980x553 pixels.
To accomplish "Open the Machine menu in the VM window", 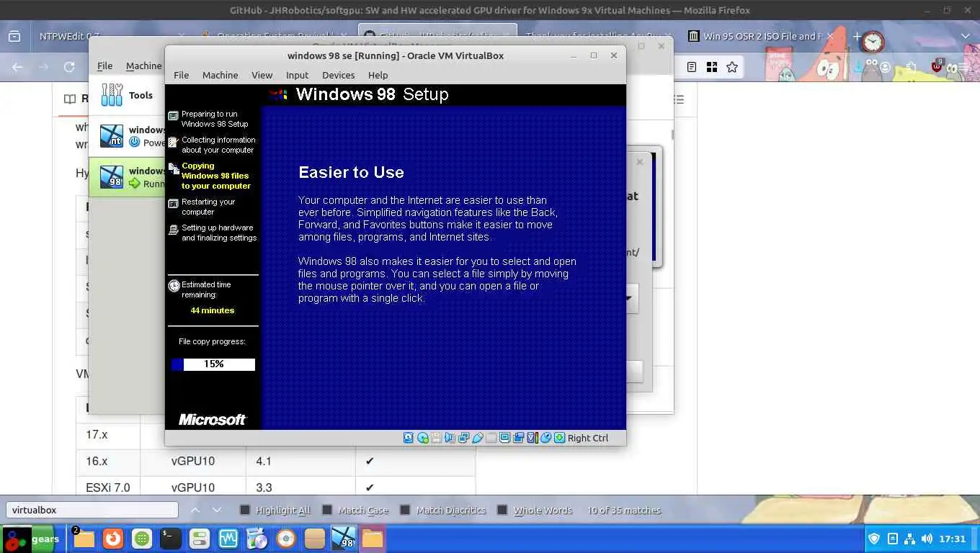I will pyautogui.click(x=220, y=75).
